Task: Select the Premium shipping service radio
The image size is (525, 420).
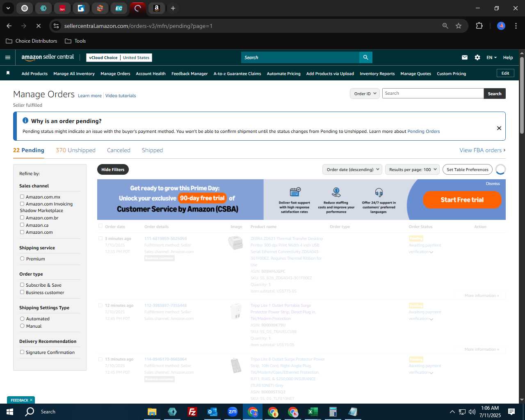Action: pyautogui.click(x=22, y=258)
